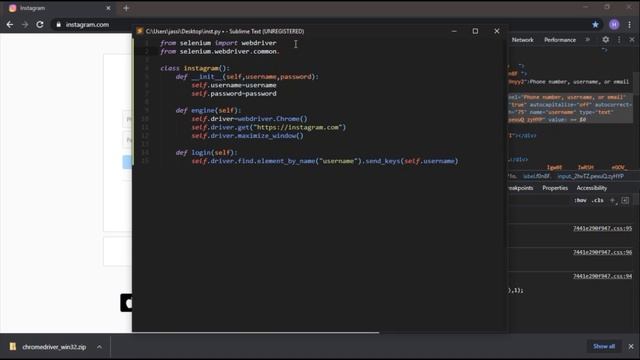
Task: Click line 'from selenium import webdriver'
Action: point(218,43)
